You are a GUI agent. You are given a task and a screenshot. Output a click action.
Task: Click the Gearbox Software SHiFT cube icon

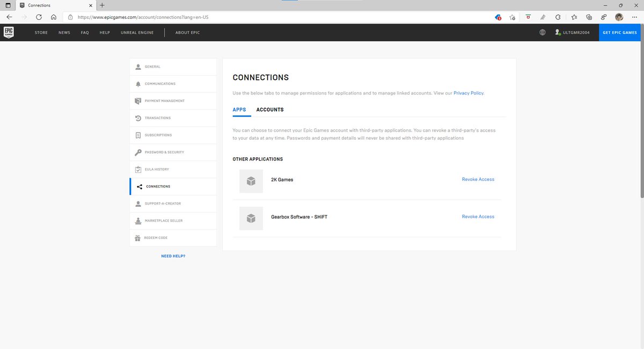pyautogui.click(x=251, y=219)
